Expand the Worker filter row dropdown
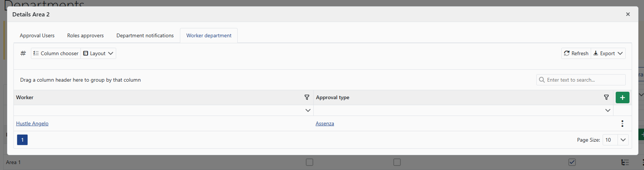 [308, 110]
